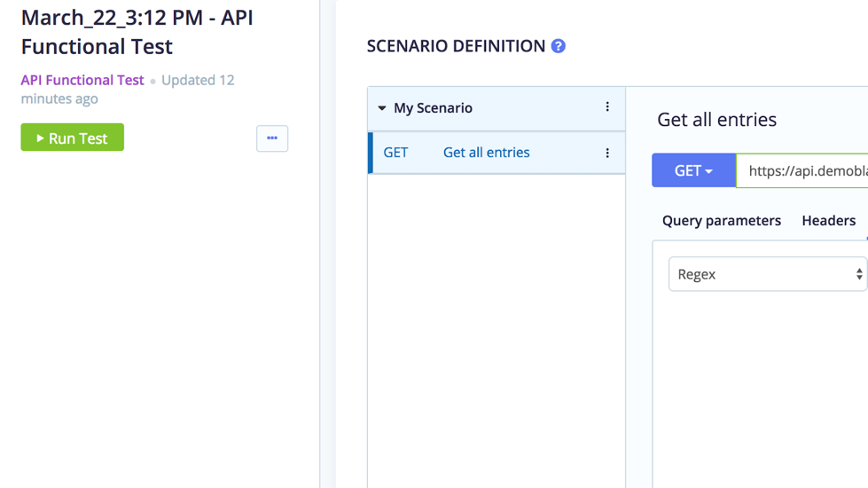Click the Get all entries heading text
Image resolution: width=868 pixels, height=488 pixels.
[716, 120]
